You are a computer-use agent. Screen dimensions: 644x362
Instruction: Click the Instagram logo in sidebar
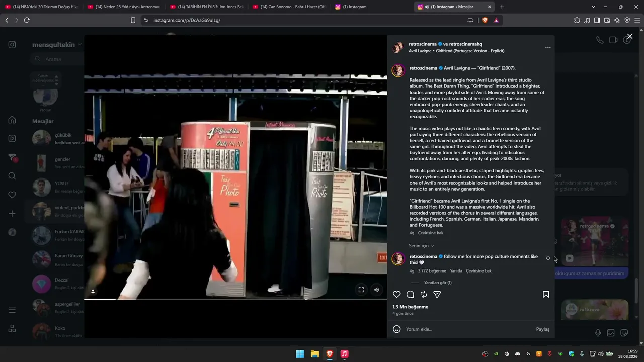(x=12, y=44)
